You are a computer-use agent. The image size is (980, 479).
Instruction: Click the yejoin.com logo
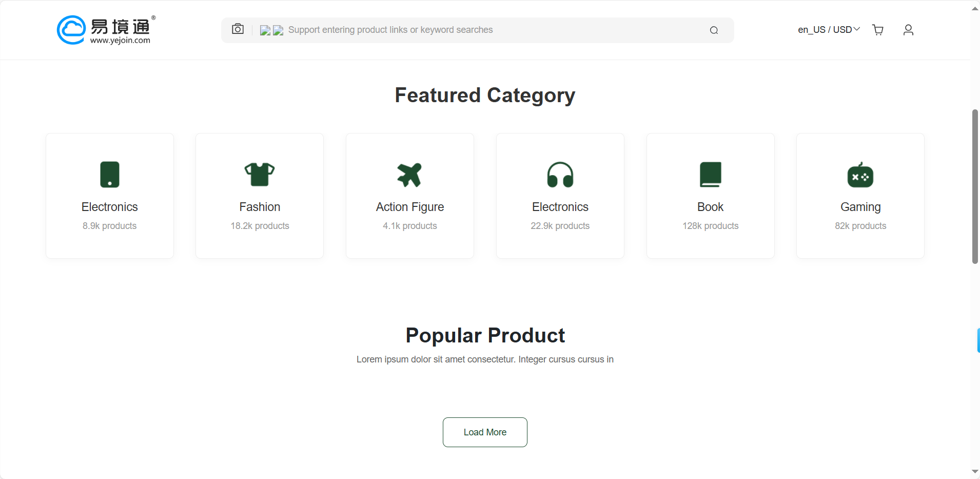106,30
